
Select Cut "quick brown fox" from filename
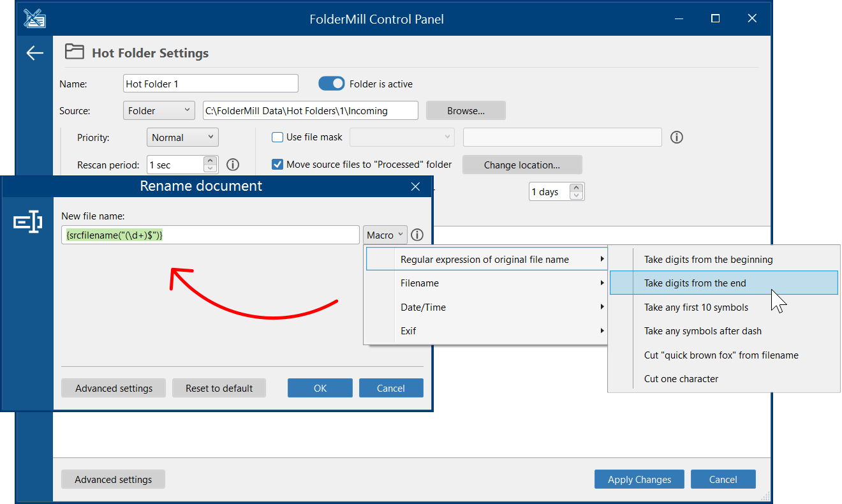tap(723, 355)
